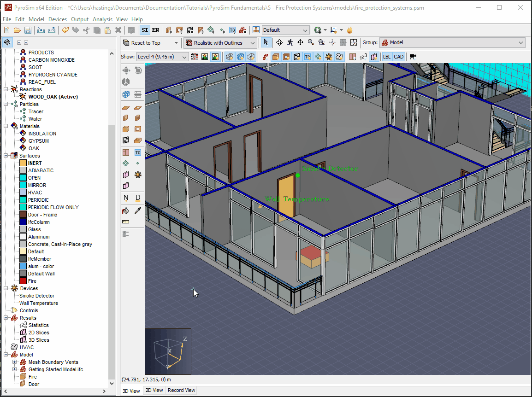This screenshot has width=532, height=397.
Task: Select Smoke Detector in the tree
Action: tap(36, 296)
